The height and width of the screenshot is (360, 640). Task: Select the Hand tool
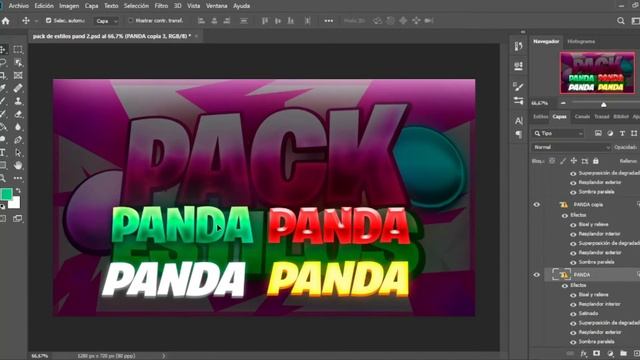(18, 165)
